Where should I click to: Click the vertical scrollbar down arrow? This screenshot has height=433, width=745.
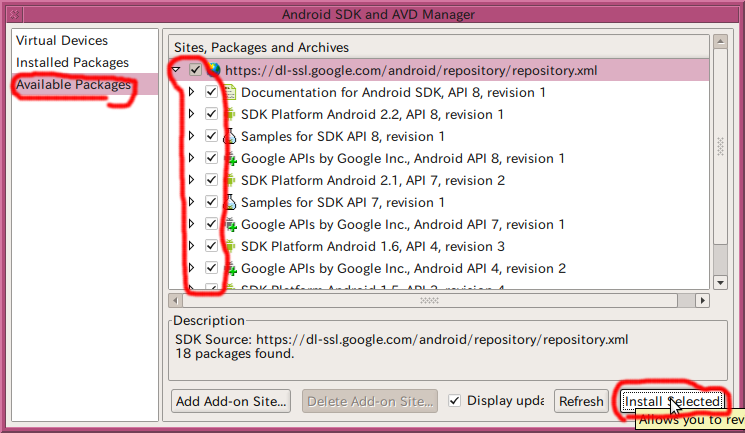coord(720,282)
